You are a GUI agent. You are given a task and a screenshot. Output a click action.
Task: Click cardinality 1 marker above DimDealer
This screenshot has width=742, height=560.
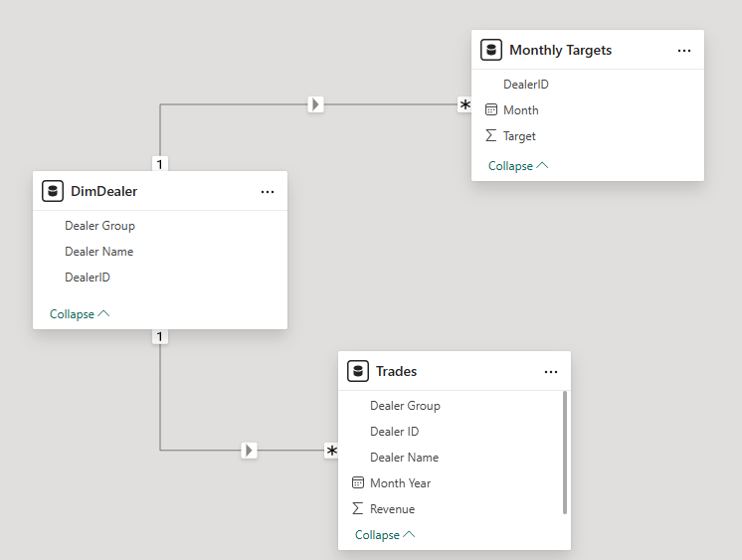click(160, 164)
